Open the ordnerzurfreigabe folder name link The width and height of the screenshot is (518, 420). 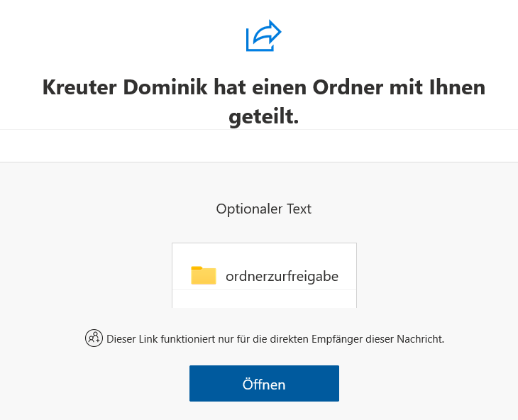tap(282, 276)
